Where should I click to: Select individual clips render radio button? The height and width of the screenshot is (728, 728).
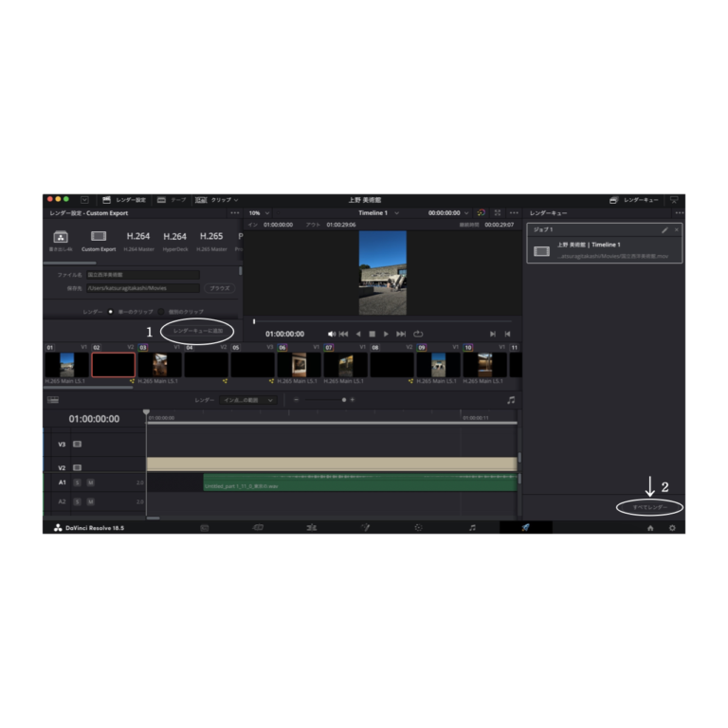click(x=160, y=312)
